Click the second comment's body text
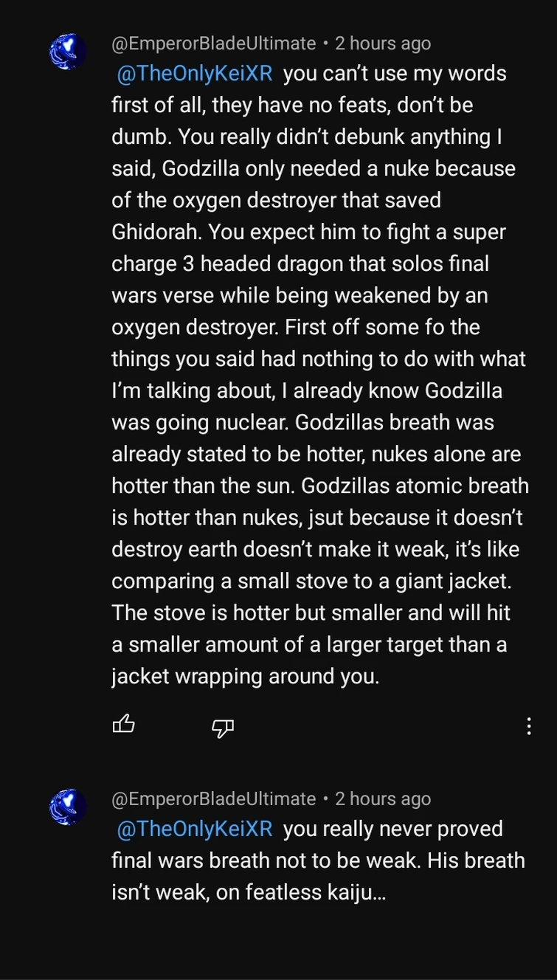 [317, 860]
